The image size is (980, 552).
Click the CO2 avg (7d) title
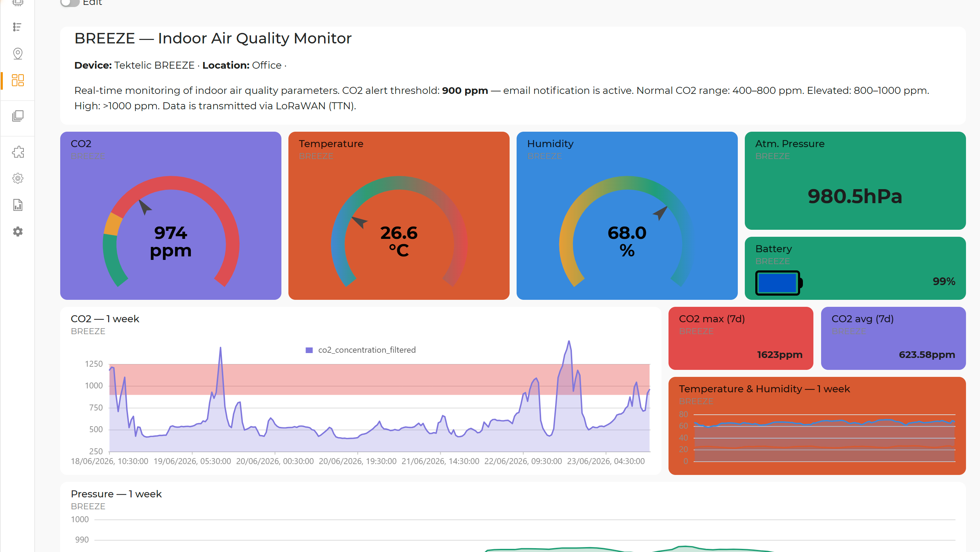862,319
